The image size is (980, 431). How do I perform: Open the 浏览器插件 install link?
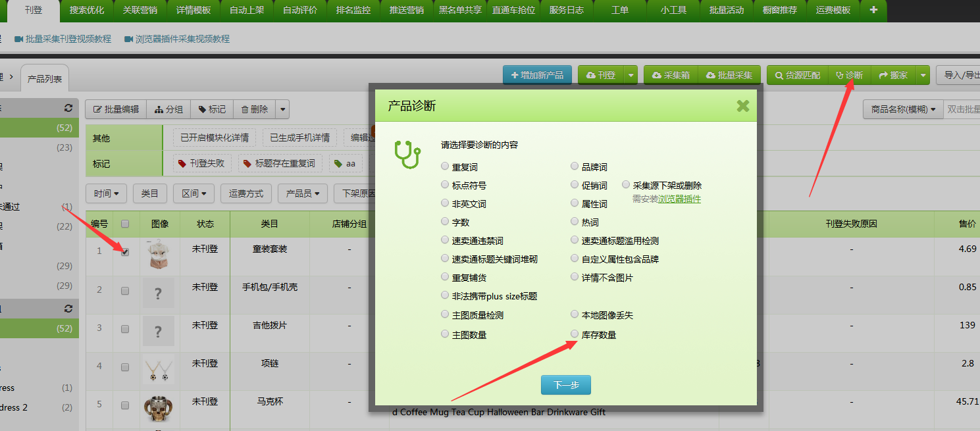point(679,199)
